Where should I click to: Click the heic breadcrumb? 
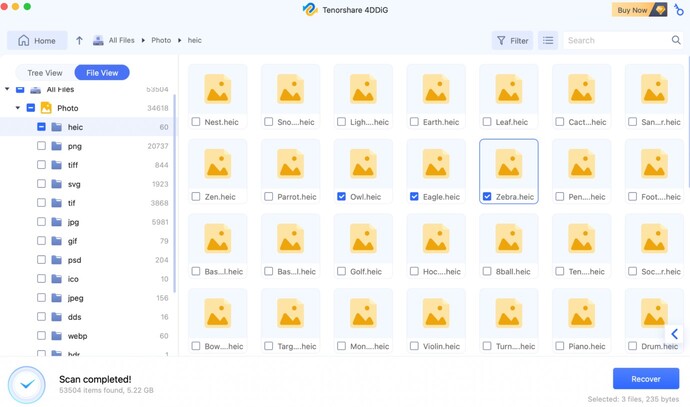coord(195,40)
